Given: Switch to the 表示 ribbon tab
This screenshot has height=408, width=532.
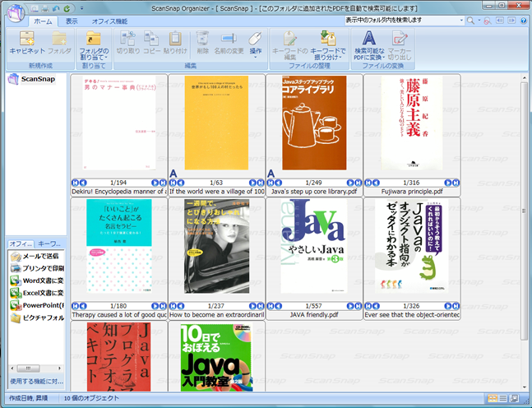Looking at the screenshot, I should point(72,21).
